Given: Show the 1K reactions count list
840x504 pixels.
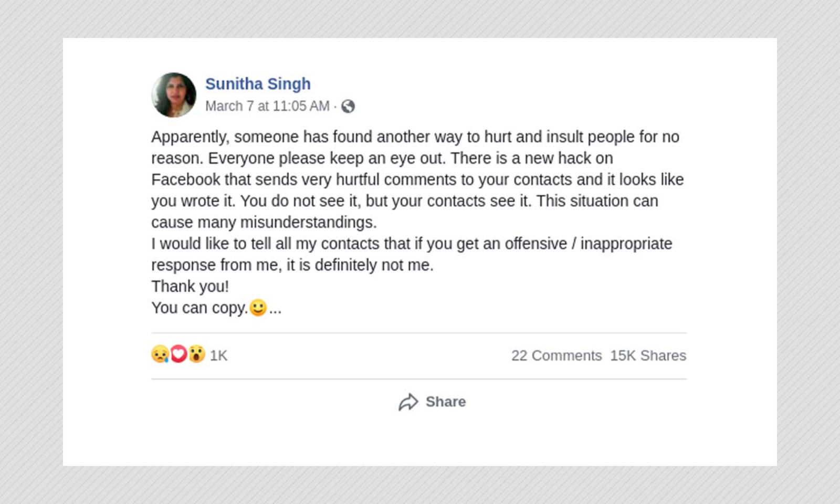Looking at the screenshot, I should pyautogui.click(x=218, y=356).
